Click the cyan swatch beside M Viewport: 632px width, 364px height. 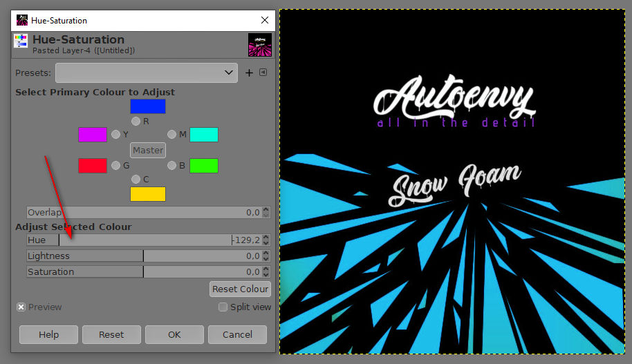204,135
